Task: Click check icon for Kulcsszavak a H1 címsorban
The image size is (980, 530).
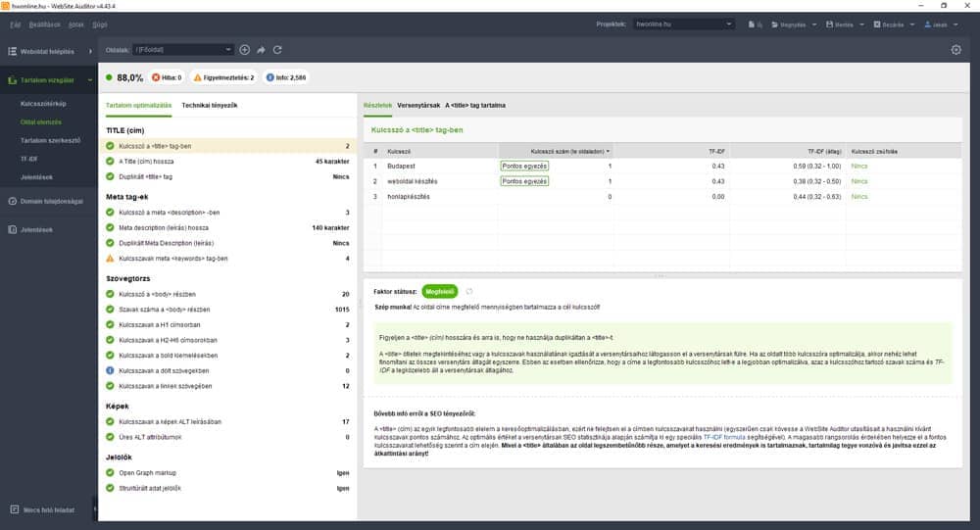Action: tap(110, 324)
